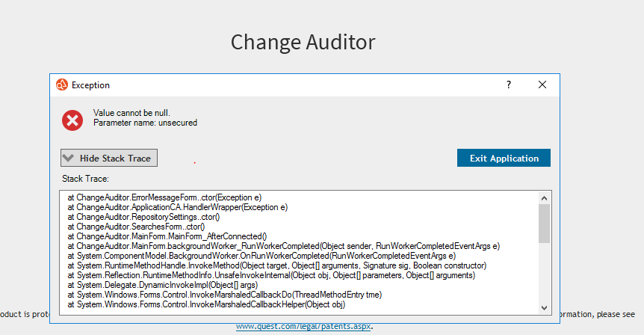
Task: Click the 'Parameter name: unsecured' text
Action: (x=145, y=123)
